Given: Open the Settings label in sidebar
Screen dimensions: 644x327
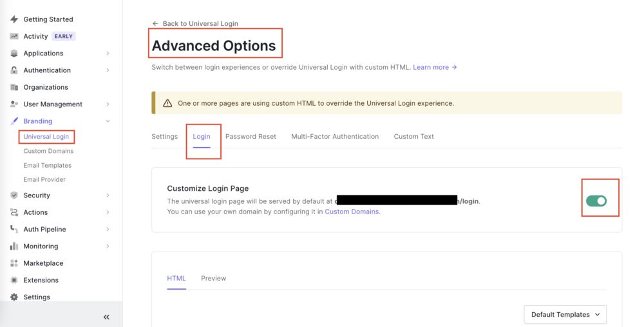Looking at the screenshot, I should (37, 297).
